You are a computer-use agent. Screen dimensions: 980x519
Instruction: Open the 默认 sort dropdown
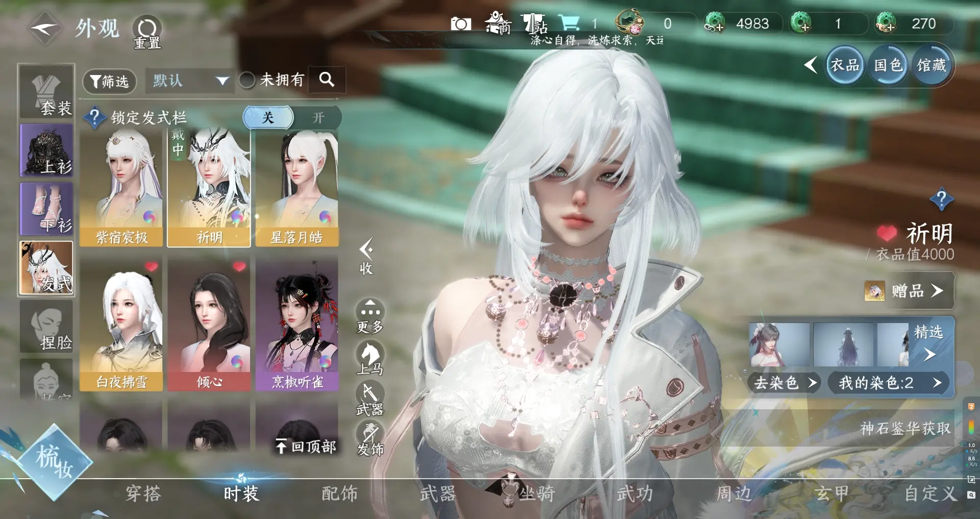(190, 81)
